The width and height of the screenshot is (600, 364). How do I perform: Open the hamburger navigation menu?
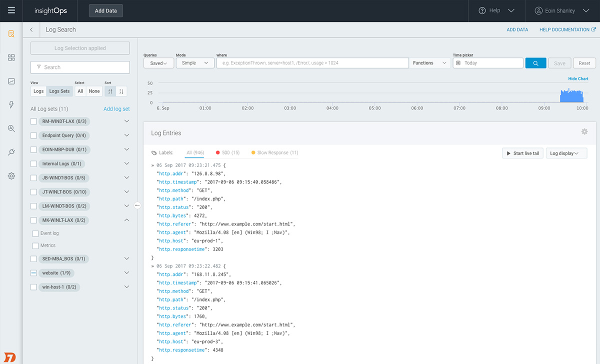11,10
